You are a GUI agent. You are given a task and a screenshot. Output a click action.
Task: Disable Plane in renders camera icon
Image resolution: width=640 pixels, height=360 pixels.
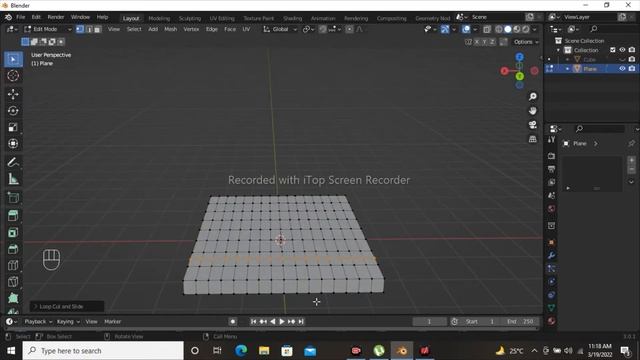[632, 69]
